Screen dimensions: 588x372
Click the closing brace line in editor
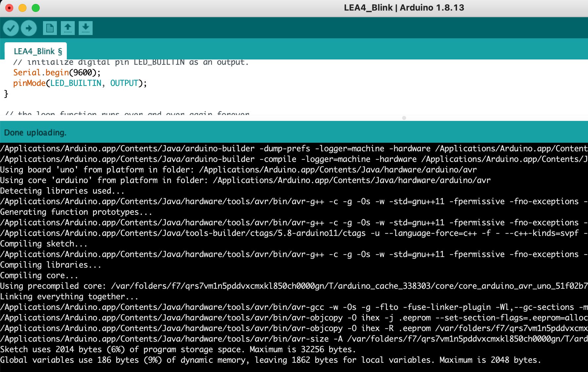[6, 94]
